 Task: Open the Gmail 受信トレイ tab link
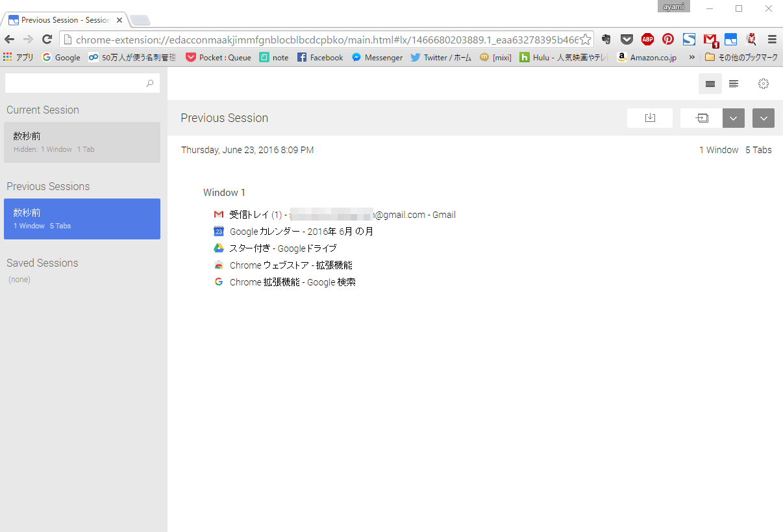point(343,215)
